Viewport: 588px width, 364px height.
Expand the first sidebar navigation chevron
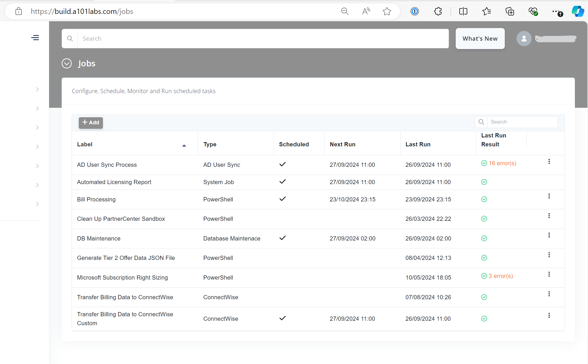(37, 89)
